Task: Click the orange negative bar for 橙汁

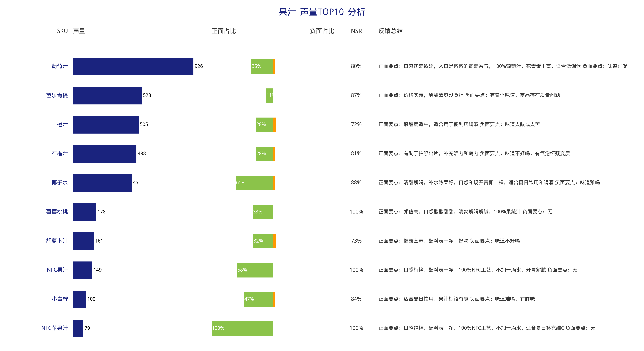Action: click(x=274, y=125)
